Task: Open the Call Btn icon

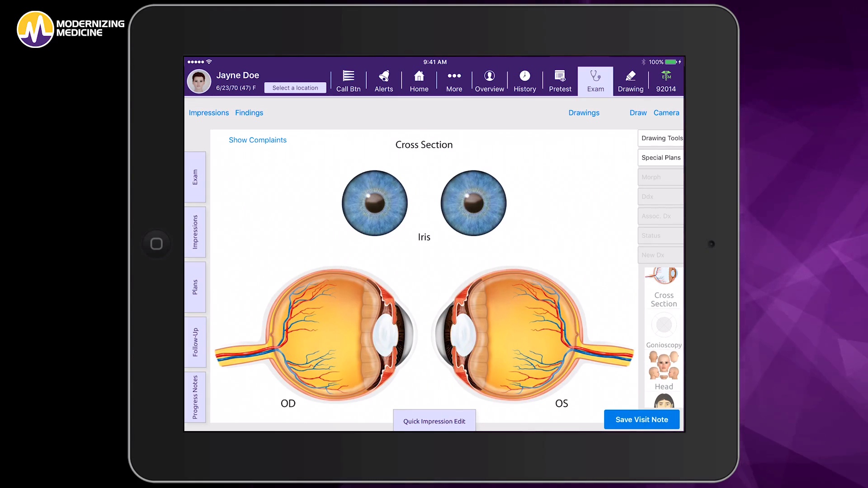Action: (348, 80)
